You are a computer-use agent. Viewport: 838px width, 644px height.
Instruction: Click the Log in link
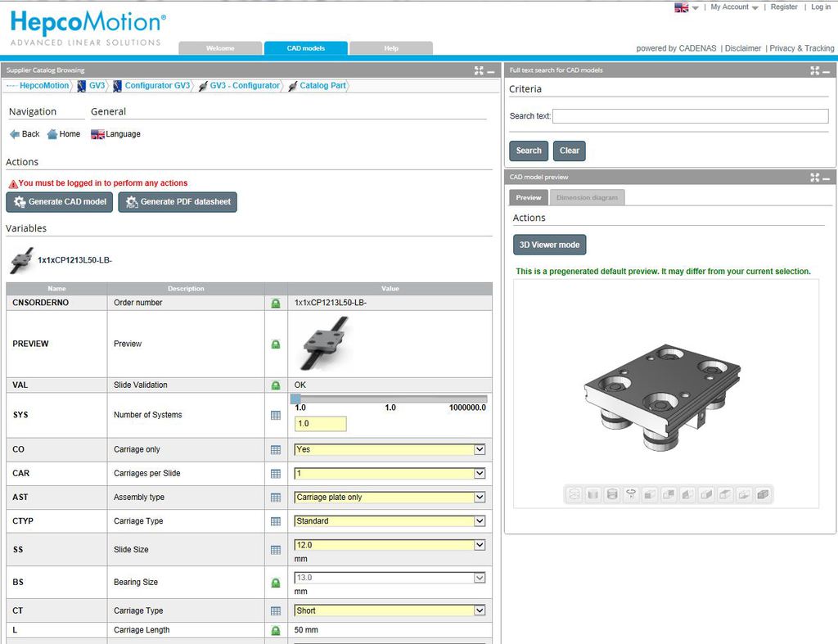[x=821, y=7]
